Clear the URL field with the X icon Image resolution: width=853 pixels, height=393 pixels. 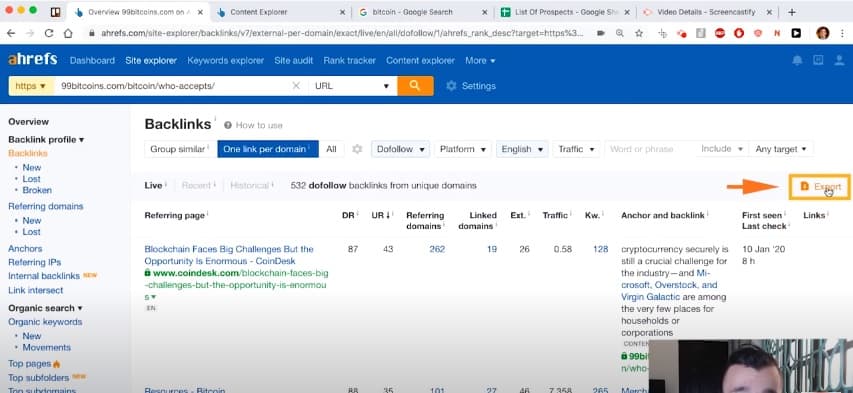point(296,85)
